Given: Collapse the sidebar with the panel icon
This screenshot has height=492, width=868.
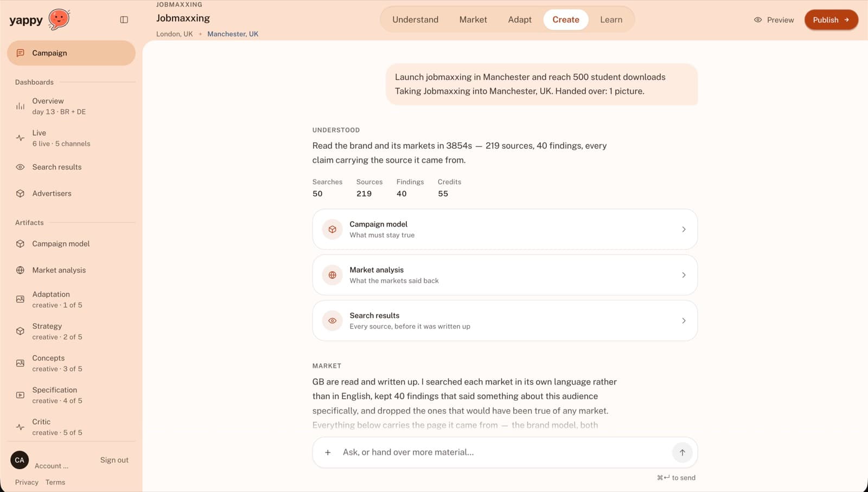Looking at the screenshot, I should click(124, 20).
